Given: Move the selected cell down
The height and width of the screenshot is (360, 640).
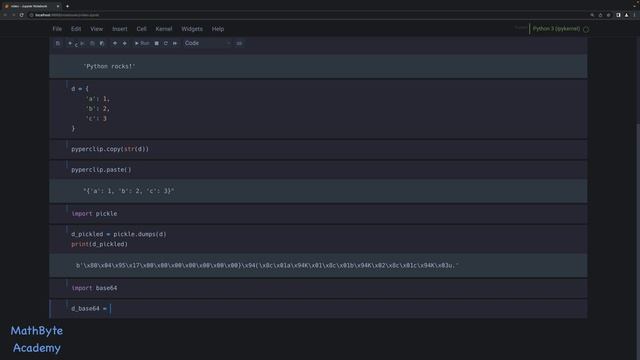Looking at the screenshot, I should [x=124, y=43].
